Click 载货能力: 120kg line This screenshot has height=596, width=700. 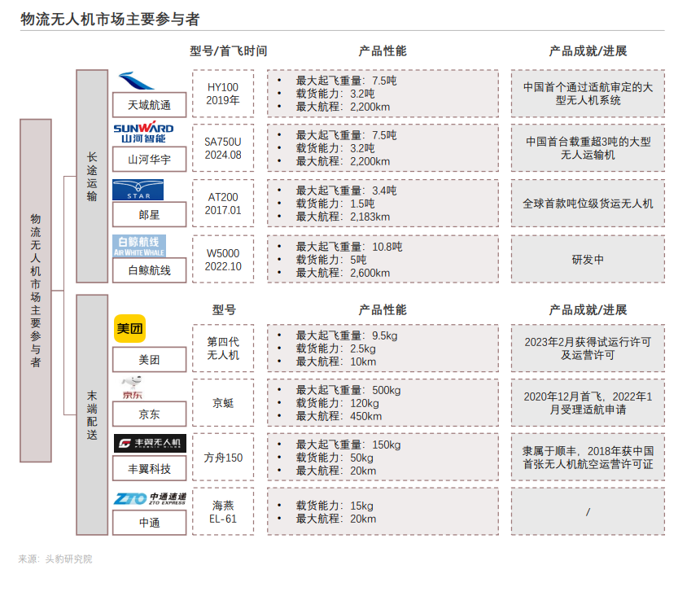coord(338,403)
